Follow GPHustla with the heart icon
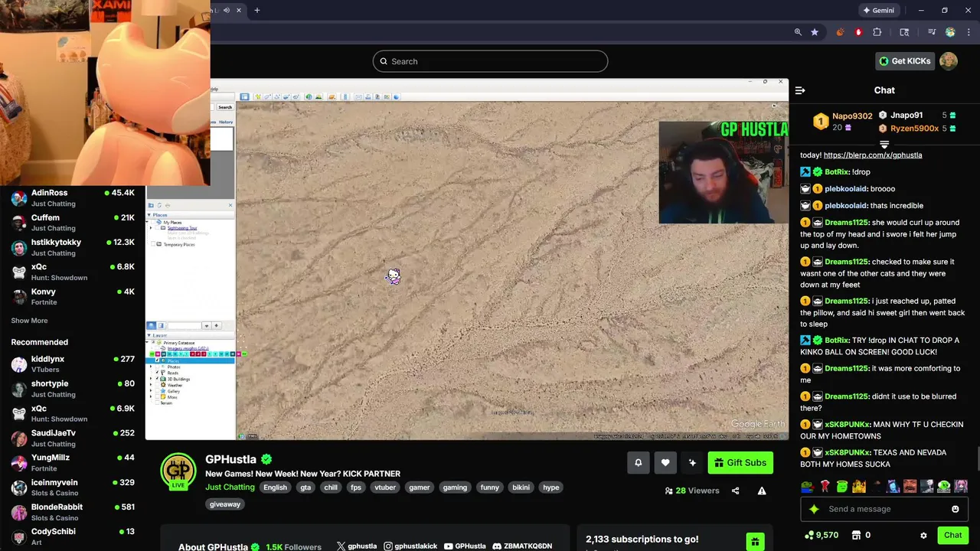Image resolution: width=980 pixels, height=551 pixels. point(665,462)
